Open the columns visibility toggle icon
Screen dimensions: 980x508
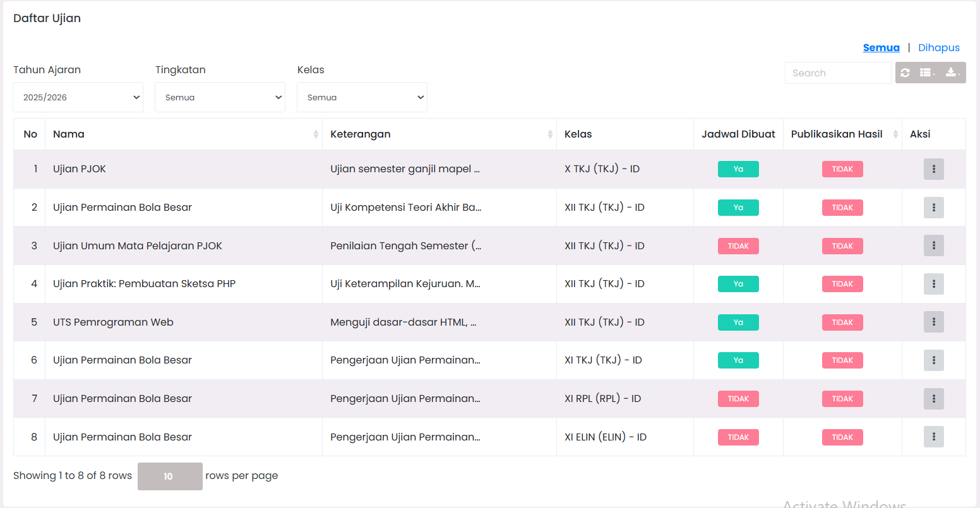[927, 73]
